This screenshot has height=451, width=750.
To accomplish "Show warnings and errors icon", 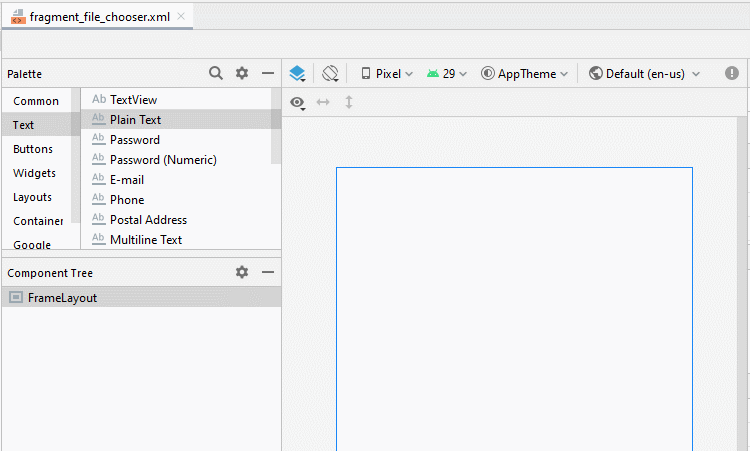I will click(x=731, y=73).
